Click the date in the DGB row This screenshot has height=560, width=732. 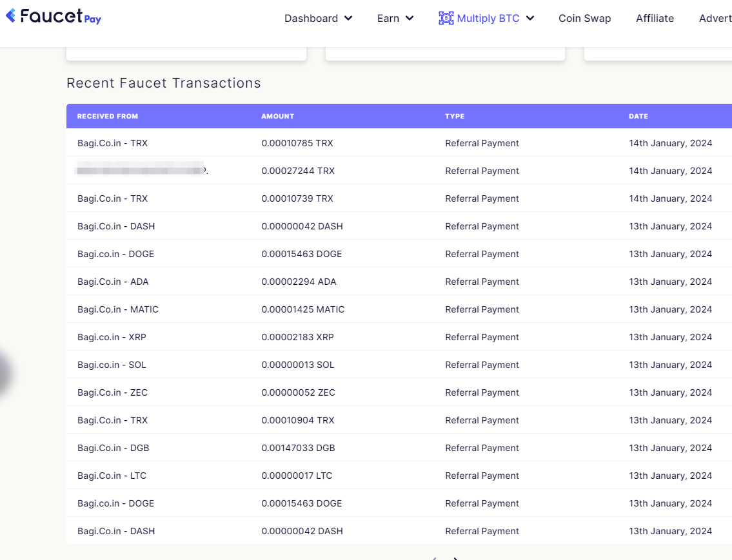pos(670,448)
